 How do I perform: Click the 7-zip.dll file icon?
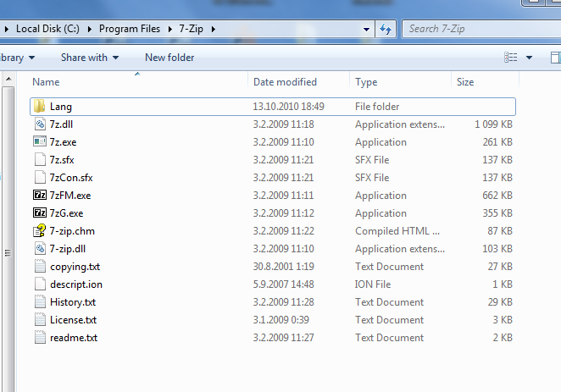point(40,249)
